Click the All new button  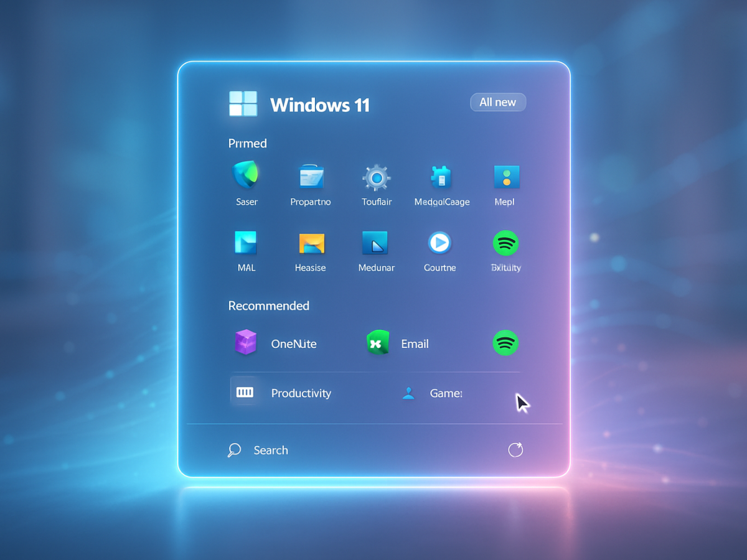click(498, 102)
